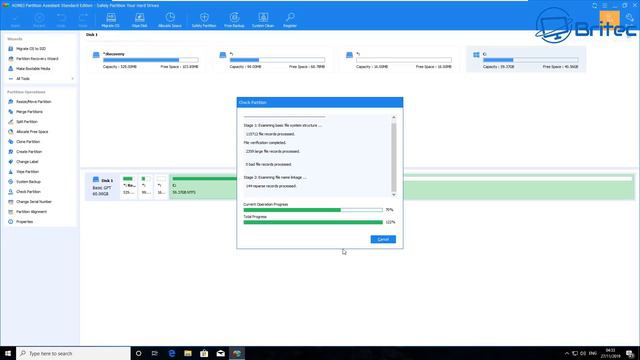Open the title bar menu icon
The width and height of the screenshot is (640, 360).
click(604, 5)
